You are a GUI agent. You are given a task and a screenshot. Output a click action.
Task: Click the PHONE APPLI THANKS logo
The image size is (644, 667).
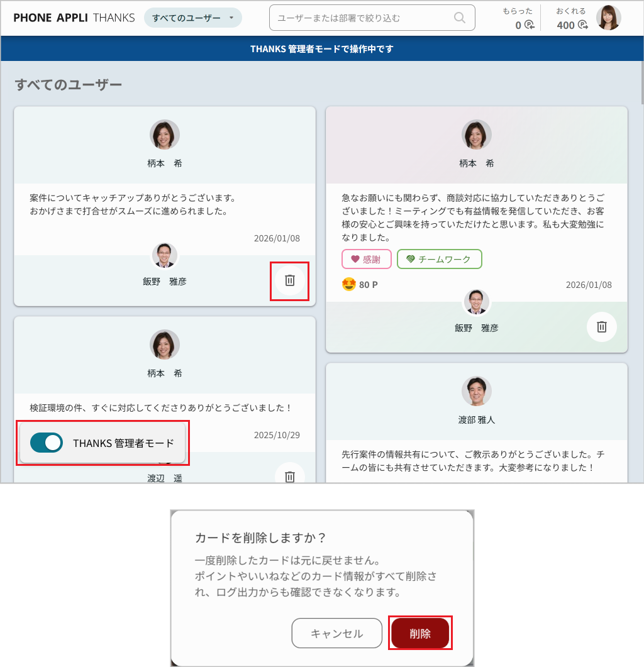click(x=74, y=18)
